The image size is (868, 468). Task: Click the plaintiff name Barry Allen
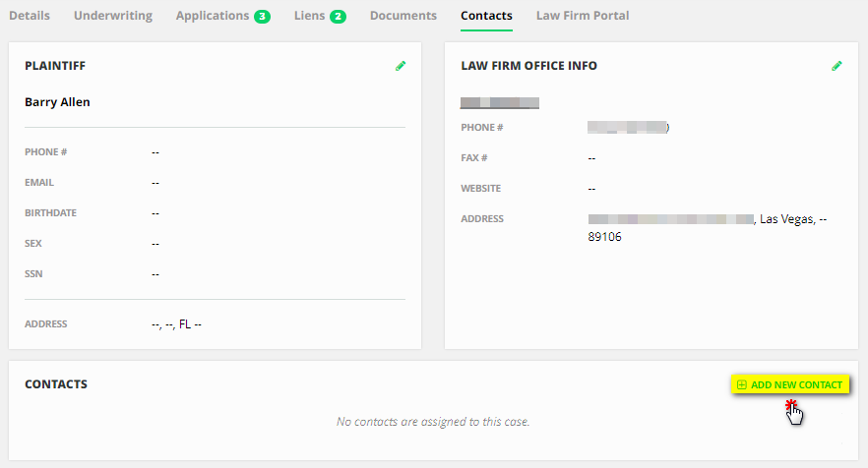coord(57,102)
